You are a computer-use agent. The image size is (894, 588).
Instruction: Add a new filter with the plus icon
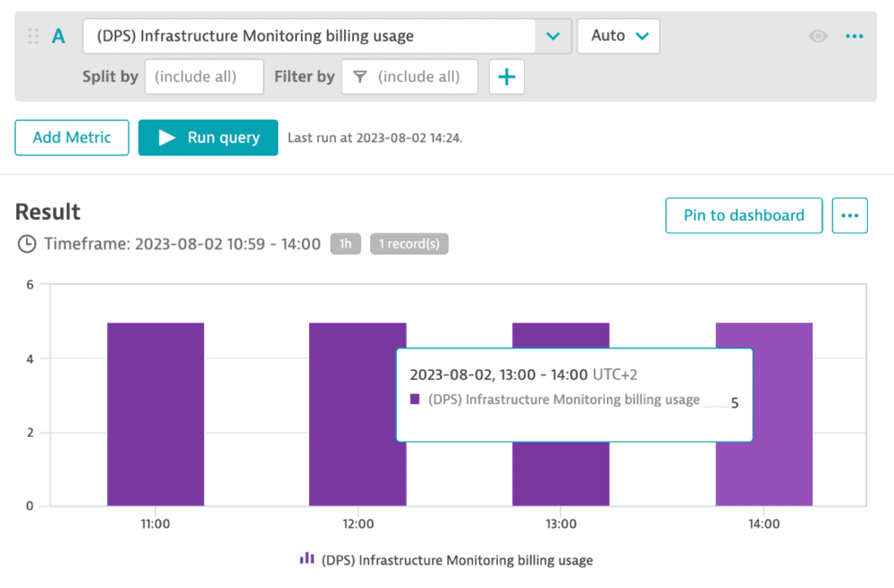click(506, 77)
